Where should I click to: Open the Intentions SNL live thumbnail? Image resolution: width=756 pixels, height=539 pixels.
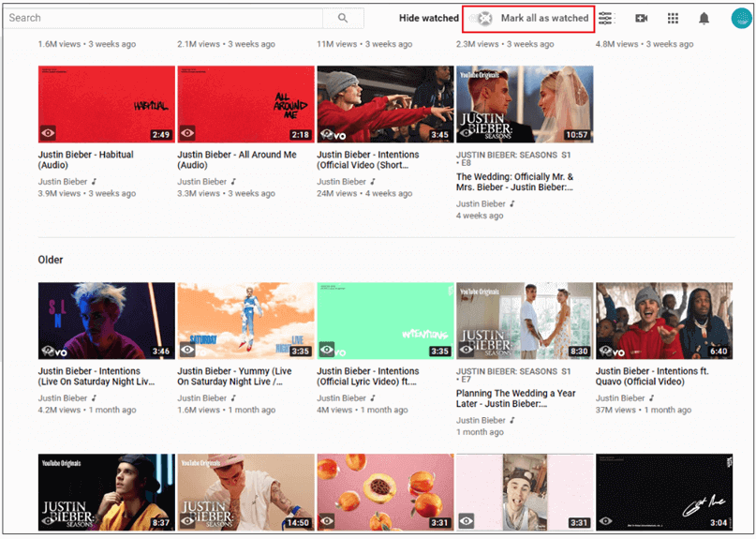coord(107,321)
